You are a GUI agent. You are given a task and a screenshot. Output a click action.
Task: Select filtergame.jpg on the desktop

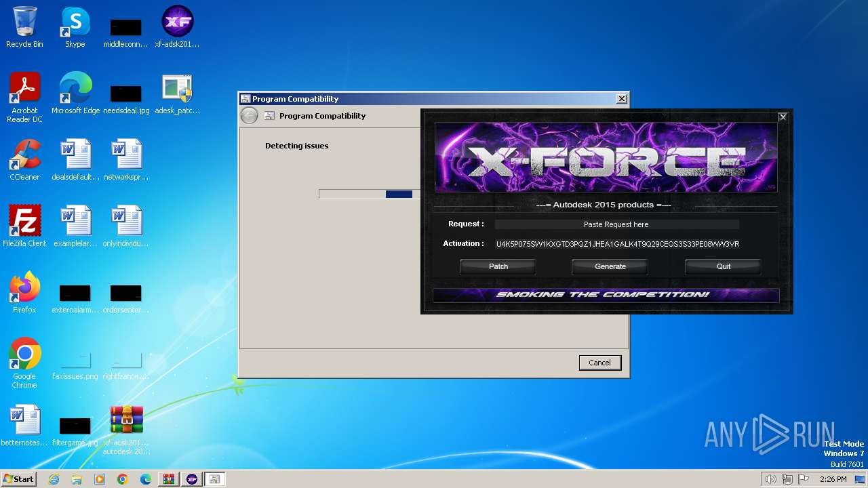[75, 431]
